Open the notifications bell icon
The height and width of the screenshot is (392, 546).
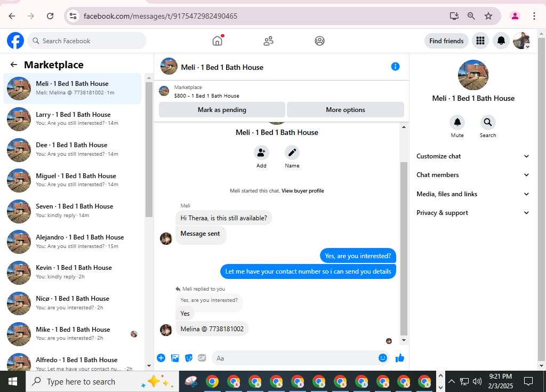(501, 41)
